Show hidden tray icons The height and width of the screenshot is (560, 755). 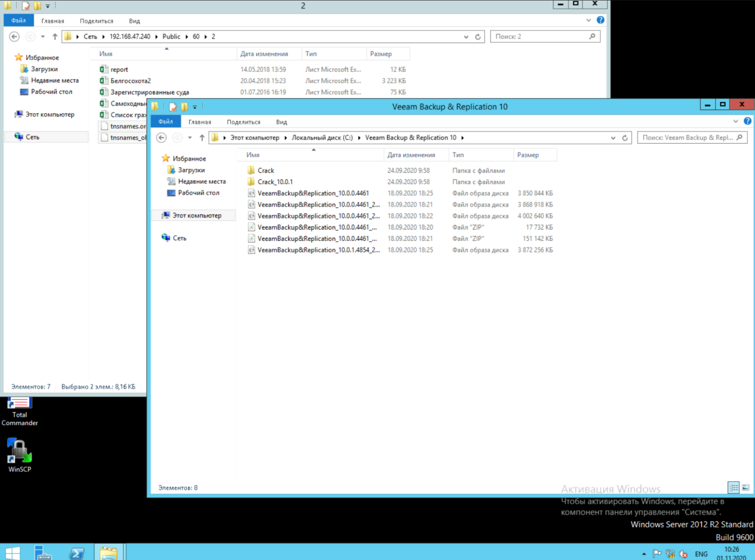pos(644,554)
